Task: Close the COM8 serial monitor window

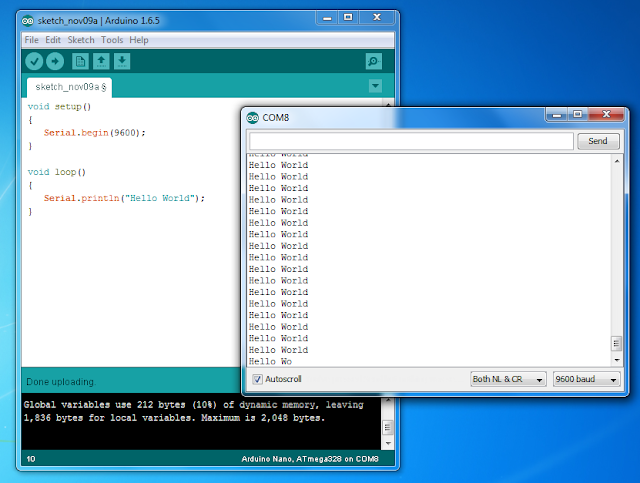Action: pos(606,114)
